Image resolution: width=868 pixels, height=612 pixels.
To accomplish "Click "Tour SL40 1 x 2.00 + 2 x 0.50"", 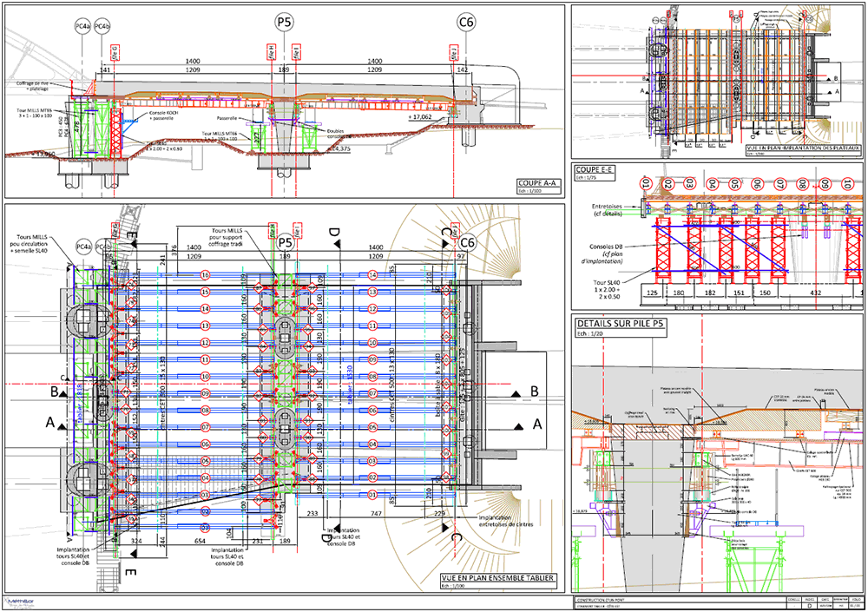I will pyautogui.click(x=608, y=289).
